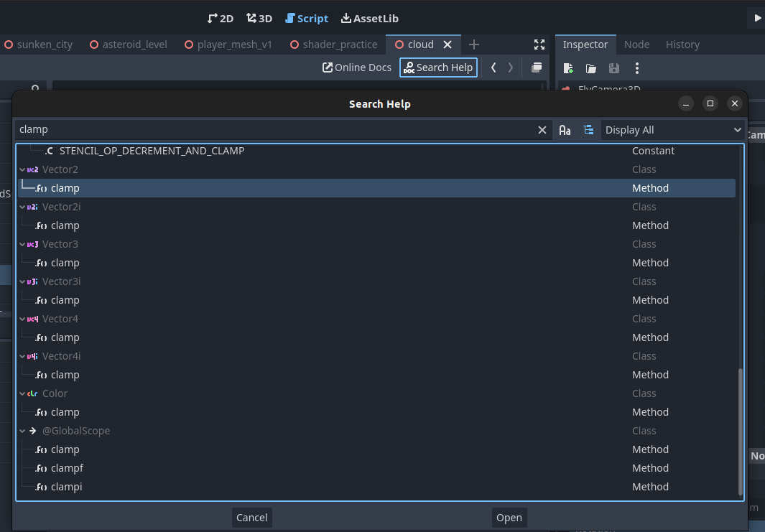The width and height of the screenshot is (765, 532).
Task: Open the Display All filter dropdown
Action: coord(672,130)
